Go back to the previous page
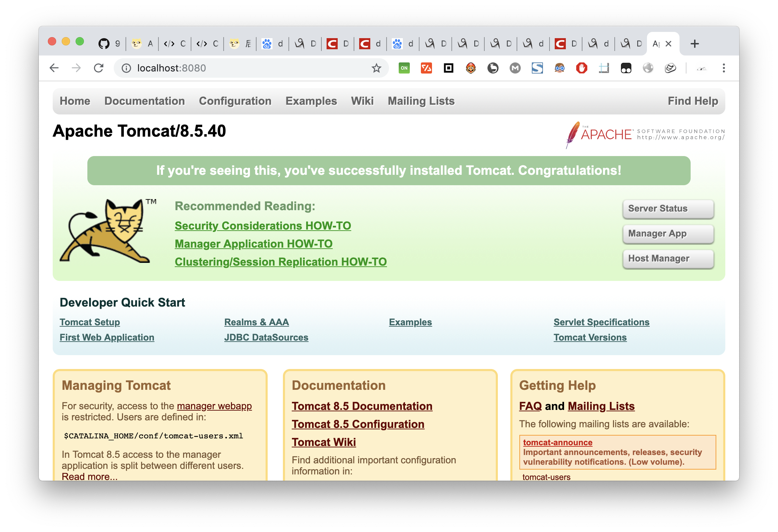Viewport: 778px width, 532px height. [54, 68]
